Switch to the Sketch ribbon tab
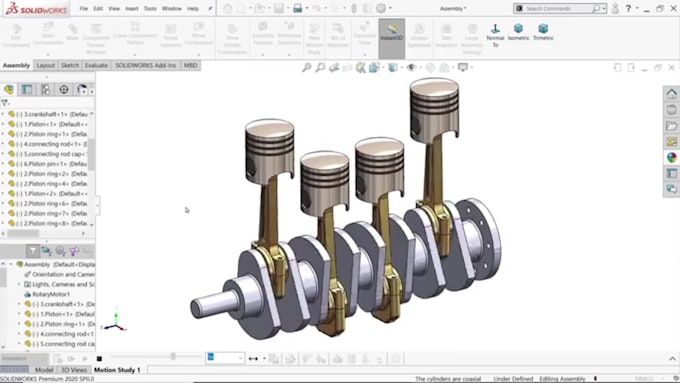The width and height of the screenshot is (680, 383). (70, 65)
